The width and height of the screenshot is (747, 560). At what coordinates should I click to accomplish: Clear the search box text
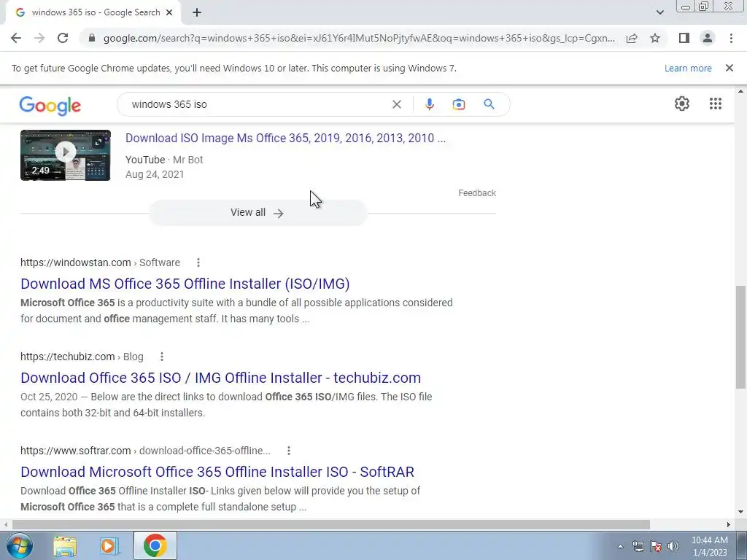(396, 104)
